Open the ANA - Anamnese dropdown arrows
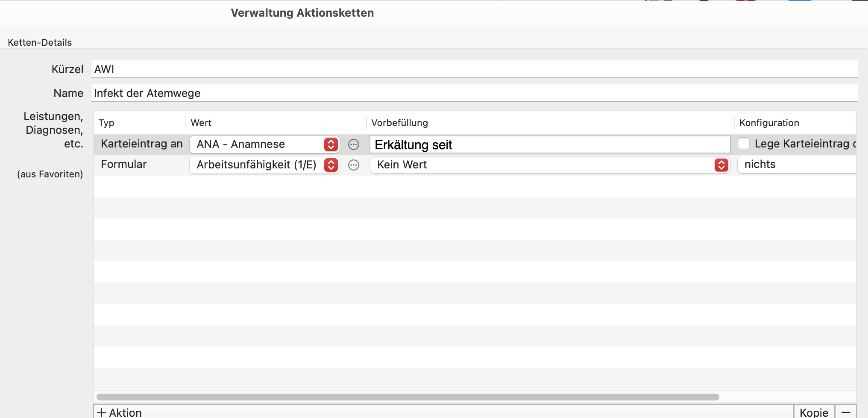 (x=331, y=144)
